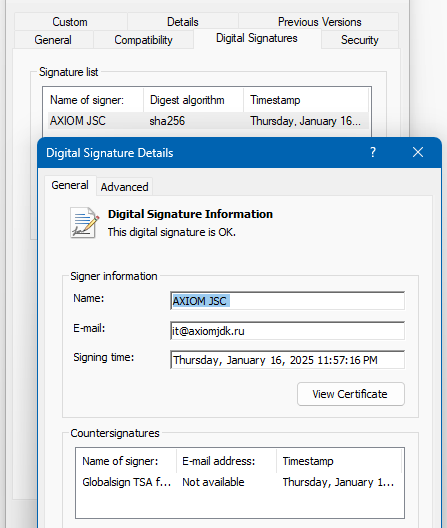This screenshot has width=447, height=528.
Task: Click the E-mail field it@axiomjdk.ru
Action: click(x=287, y=331)
